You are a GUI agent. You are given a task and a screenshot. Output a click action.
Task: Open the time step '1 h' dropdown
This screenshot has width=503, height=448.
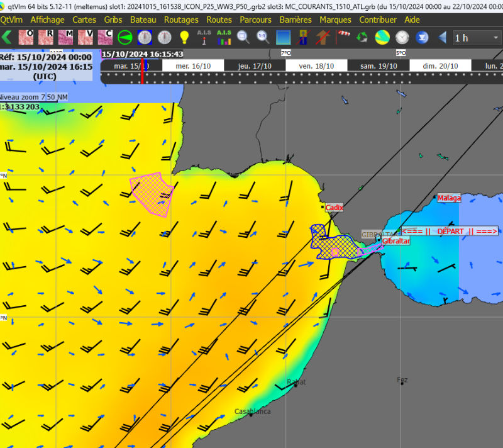[x=477, y=38]
